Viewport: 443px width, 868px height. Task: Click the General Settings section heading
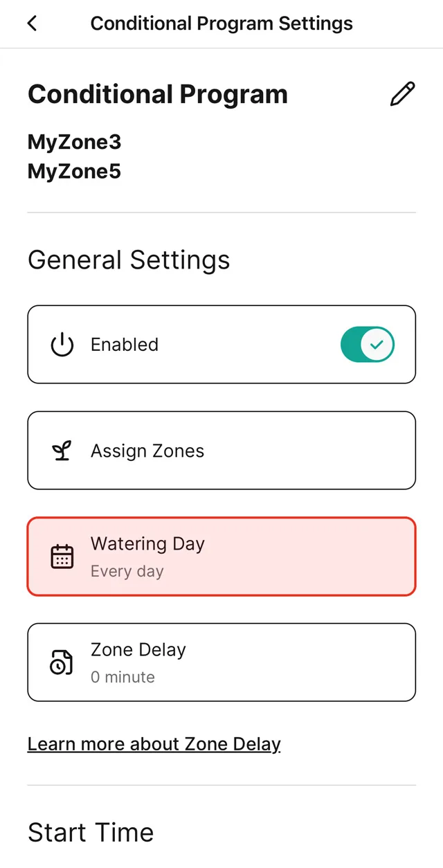coord(129,260)
